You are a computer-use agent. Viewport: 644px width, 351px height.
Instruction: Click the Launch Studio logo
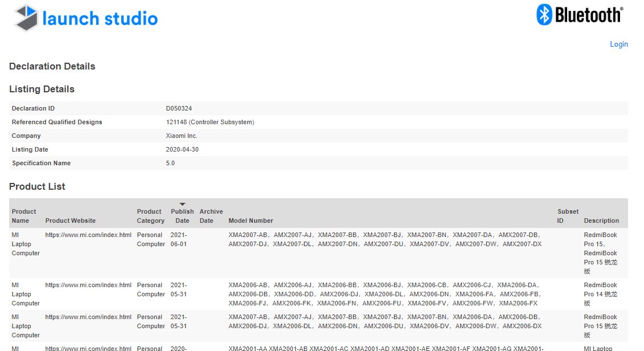pos(86,18)
